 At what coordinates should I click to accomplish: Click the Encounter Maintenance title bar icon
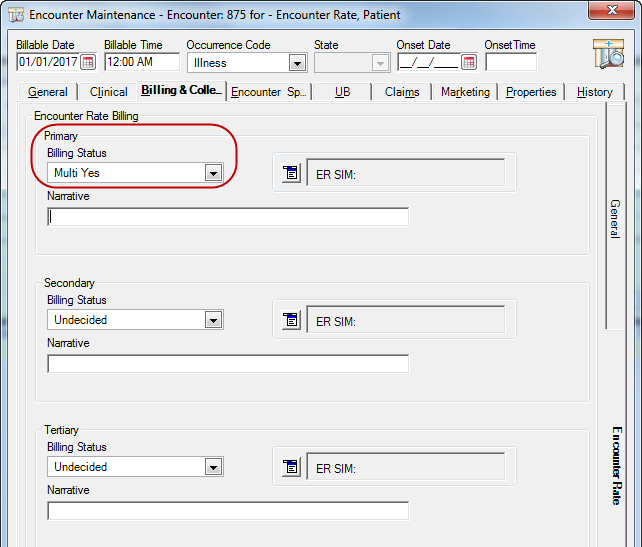(x=16, y=15)
